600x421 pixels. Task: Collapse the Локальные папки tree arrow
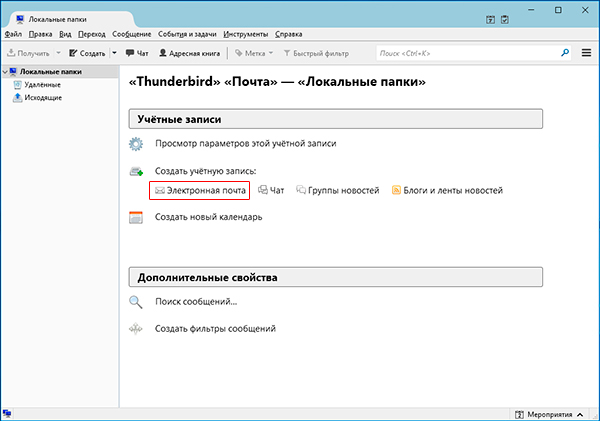coord(5,72)
